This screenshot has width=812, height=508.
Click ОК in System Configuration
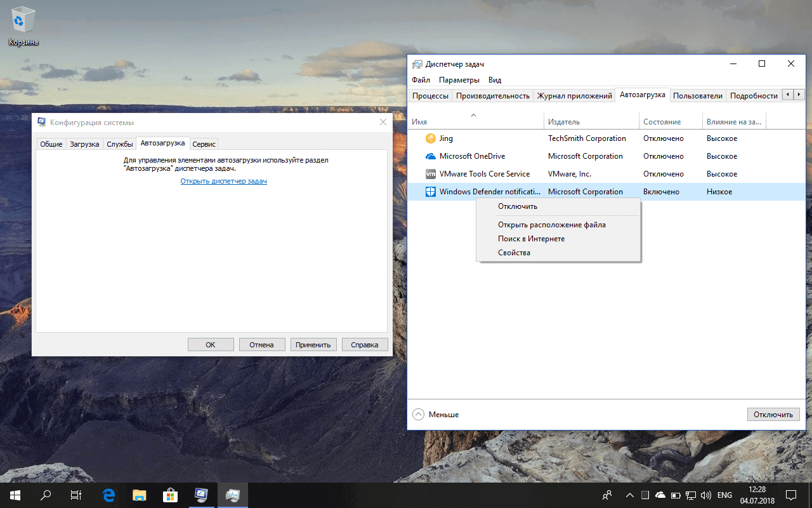coord(211,345)
